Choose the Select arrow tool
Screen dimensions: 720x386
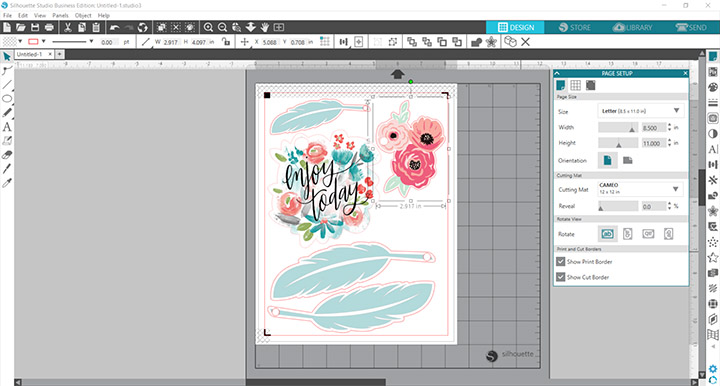7,56
